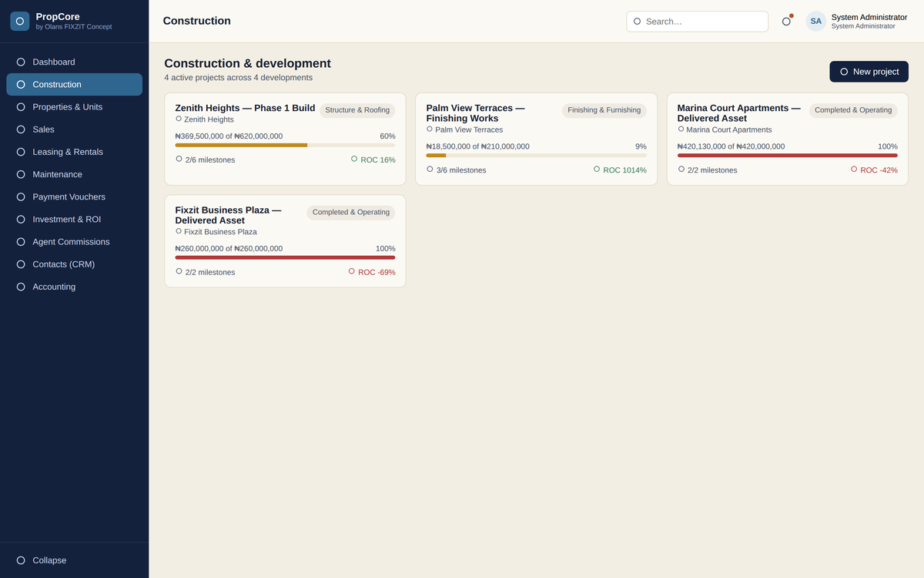Click the Contacts (CRM) sidebar icon
The width and height of the screenshot is (924, 578).
pyautogui.click(x=21, y=264)
